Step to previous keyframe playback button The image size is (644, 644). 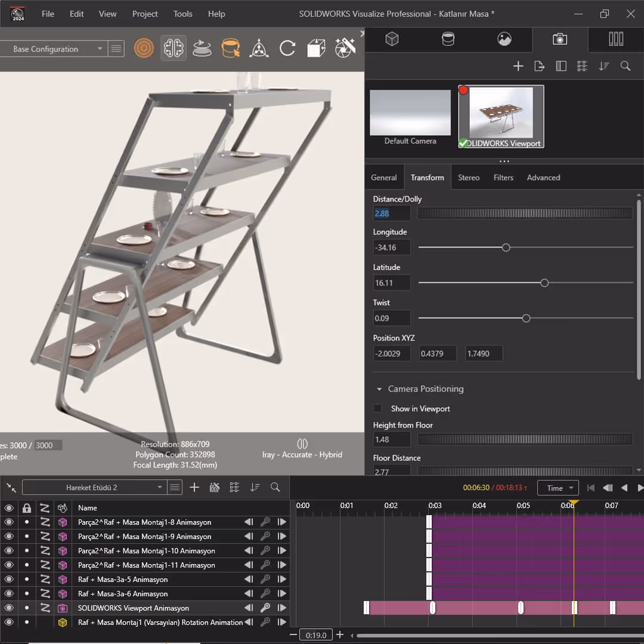tap(608, 488)
